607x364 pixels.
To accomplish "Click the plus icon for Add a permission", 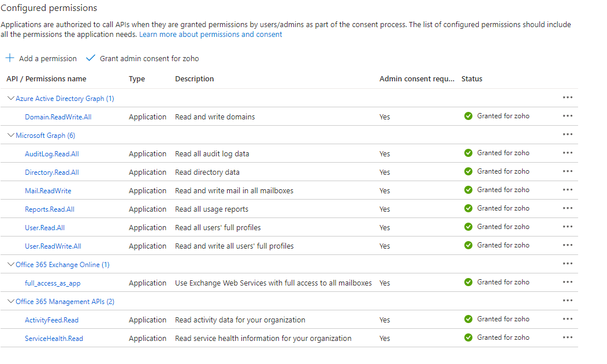I will coord(10,58).
